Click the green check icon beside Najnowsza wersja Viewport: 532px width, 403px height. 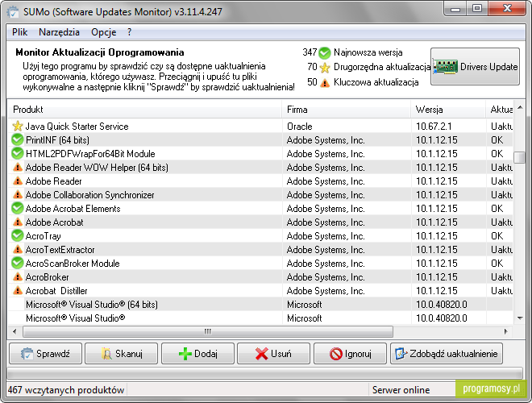pyautogui.click(x=325, y=52)
